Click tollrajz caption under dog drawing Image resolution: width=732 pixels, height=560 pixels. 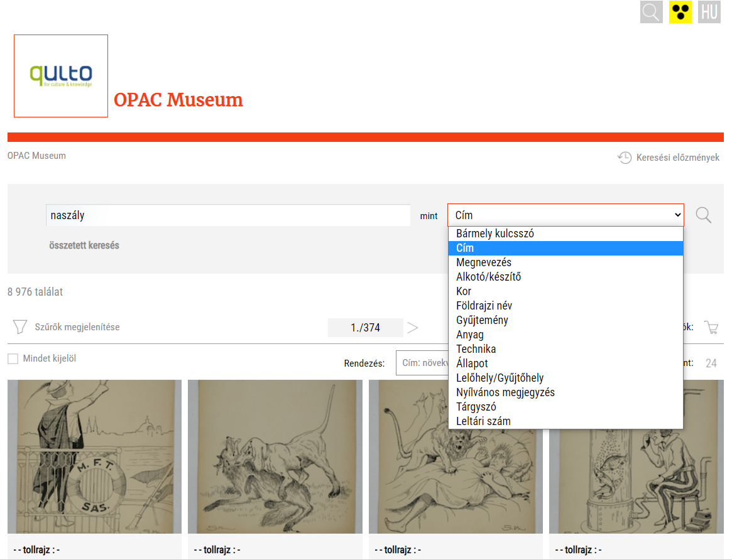217,550
